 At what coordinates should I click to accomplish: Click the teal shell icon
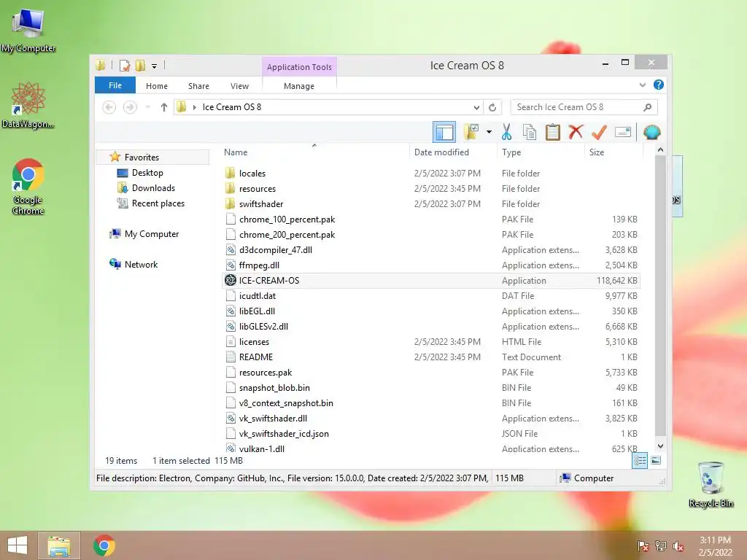[651, 132]
